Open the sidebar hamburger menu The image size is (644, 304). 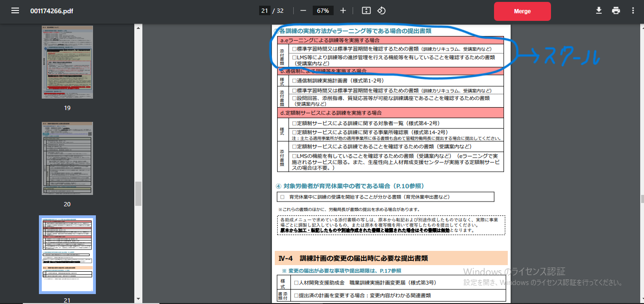(15, 10)
